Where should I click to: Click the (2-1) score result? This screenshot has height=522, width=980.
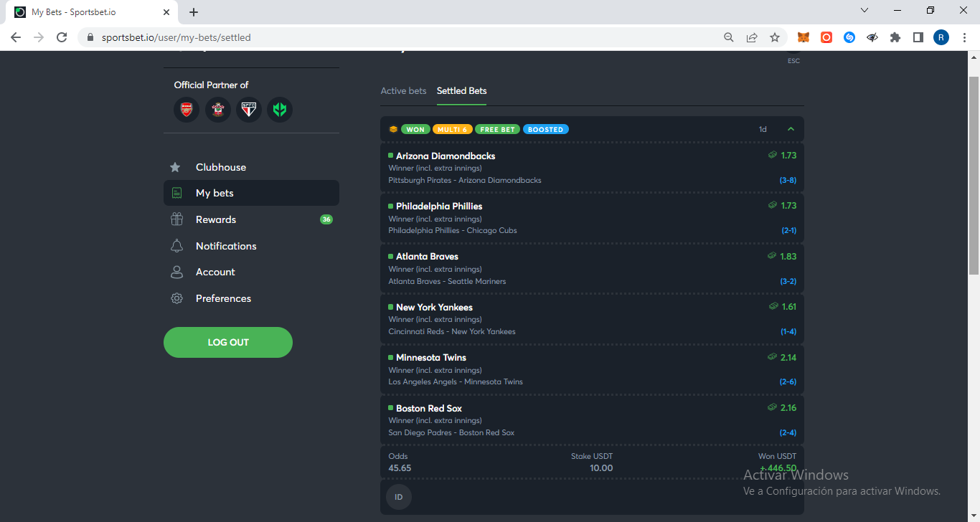point(788,231)
